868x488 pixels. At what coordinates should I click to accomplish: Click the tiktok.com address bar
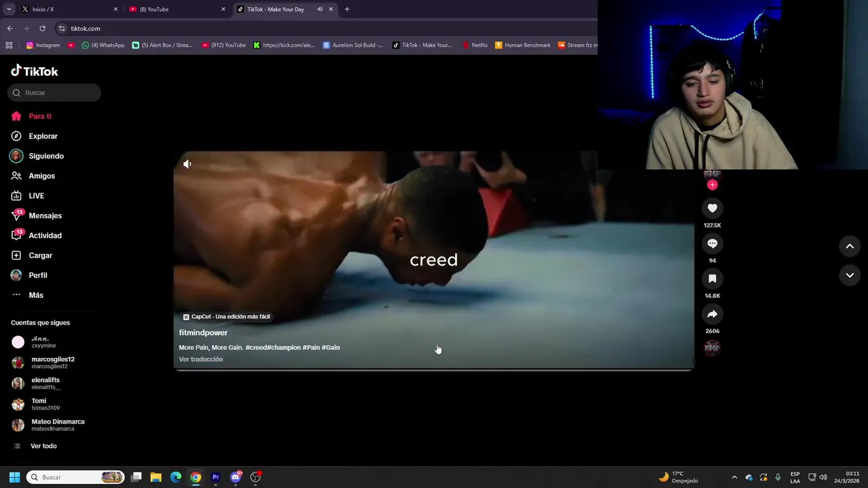pos(325,28)
